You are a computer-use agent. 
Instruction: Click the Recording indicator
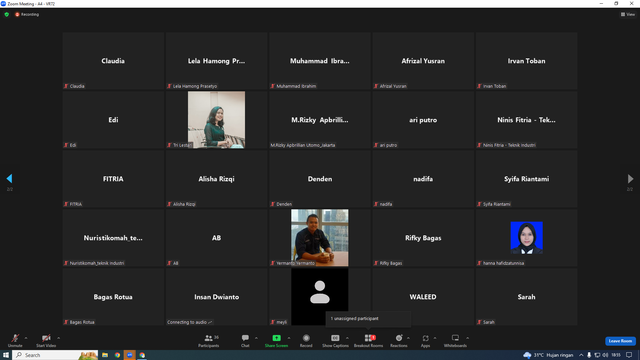point(27,14)
